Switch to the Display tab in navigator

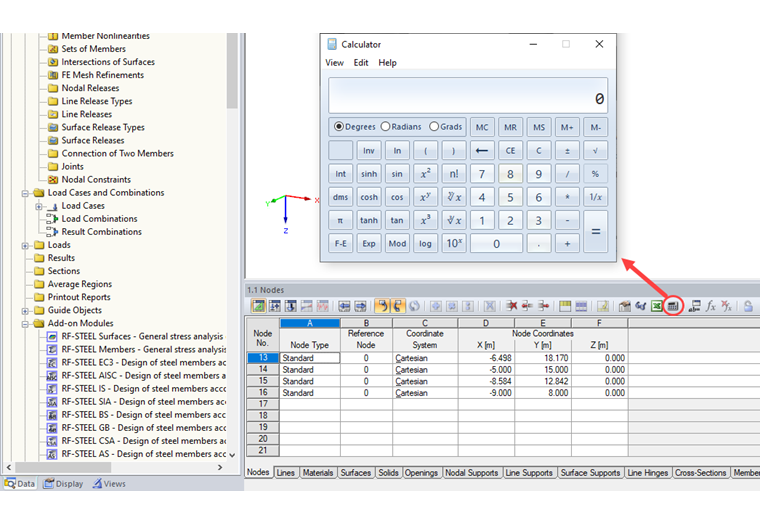tap(63, 484)
